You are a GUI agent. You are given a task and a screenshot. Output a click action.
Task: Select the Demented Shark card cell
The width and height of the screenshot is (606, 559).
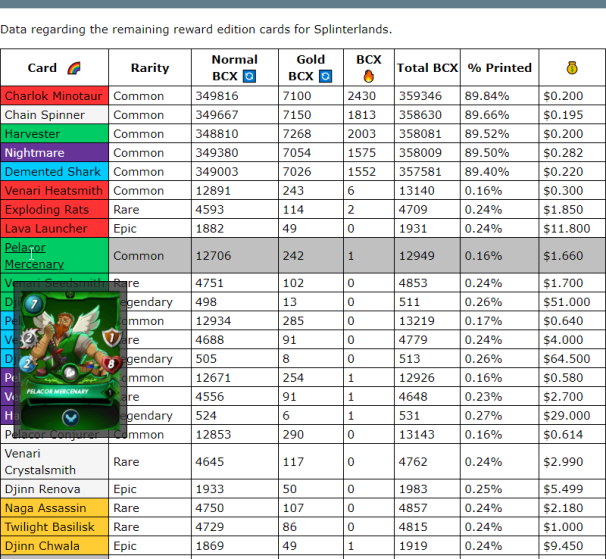tap(54, 171)
